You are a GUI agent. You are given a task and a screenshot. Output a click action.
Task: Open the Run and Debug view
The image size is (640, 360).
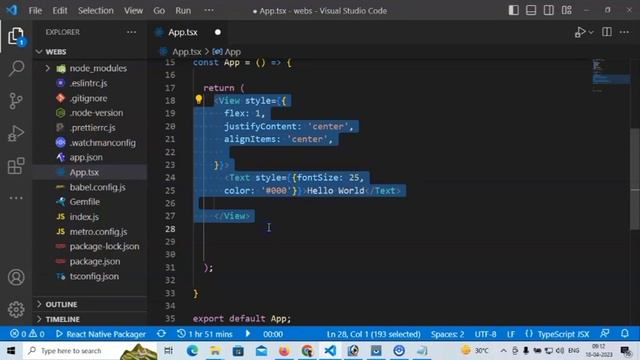(x=16, y=133)
